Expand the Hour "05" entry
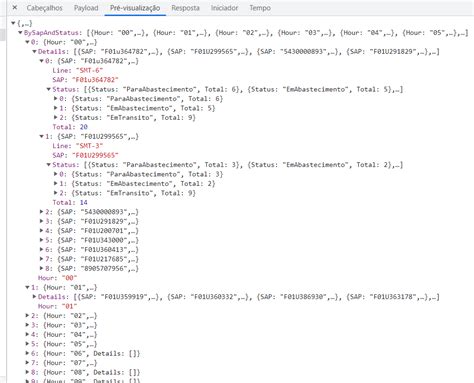Image resolution: width=474 pixels, height=383 pixels. click(28, 344)
